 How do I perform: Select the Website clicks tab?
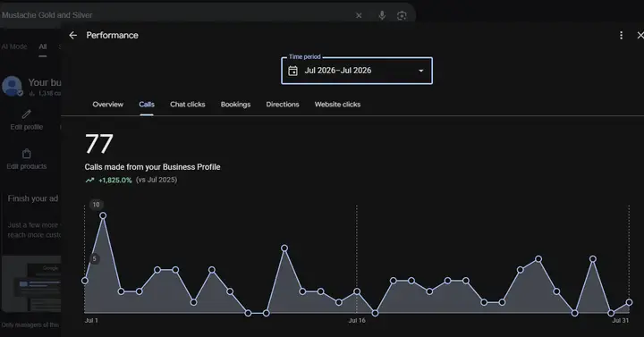[337, 105]
